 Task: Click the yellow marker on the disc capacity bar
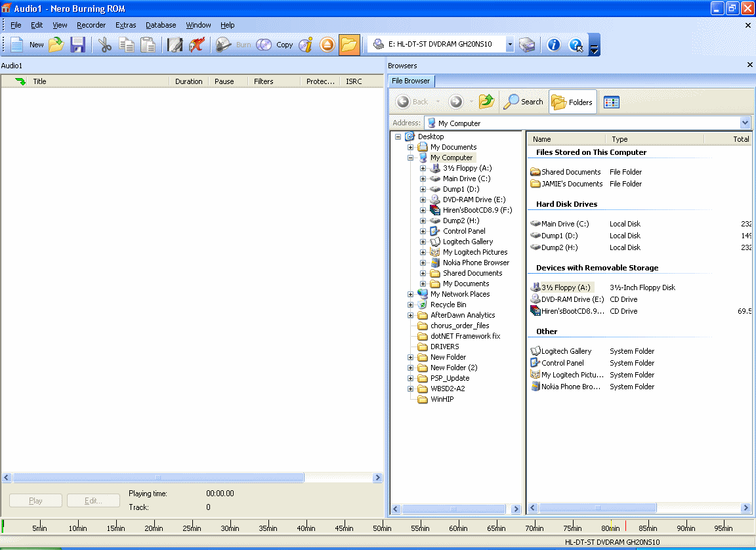coord(612,526)
